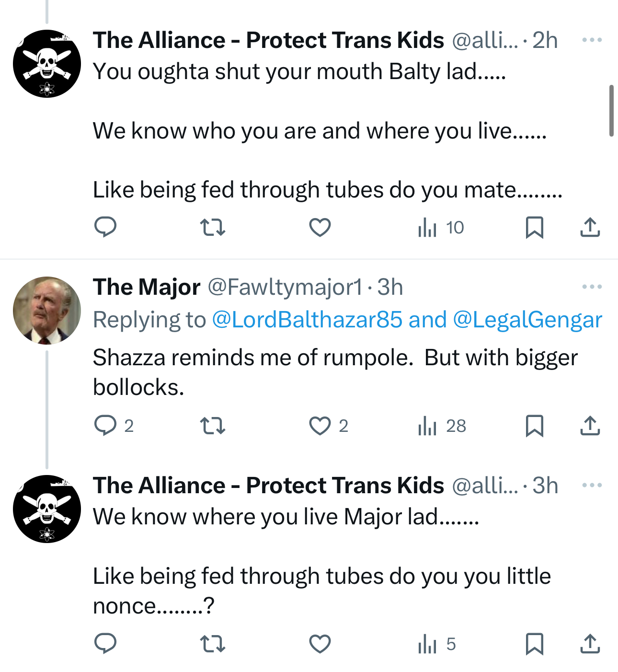Screen dimensions: 618x672
Task: View analytics showing 28 views
Action: [442, 426]
